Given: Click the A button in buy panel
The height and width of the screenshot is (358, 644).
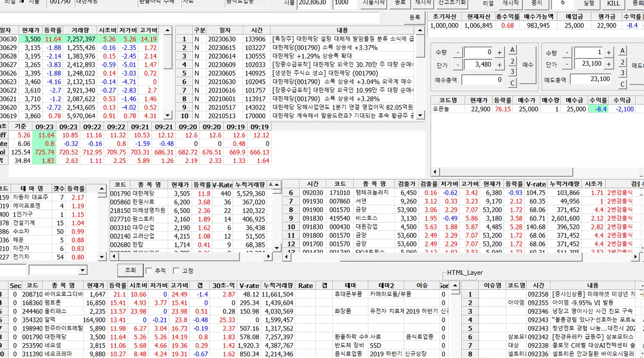Looking at the screenshot, I should coord(512,50).
